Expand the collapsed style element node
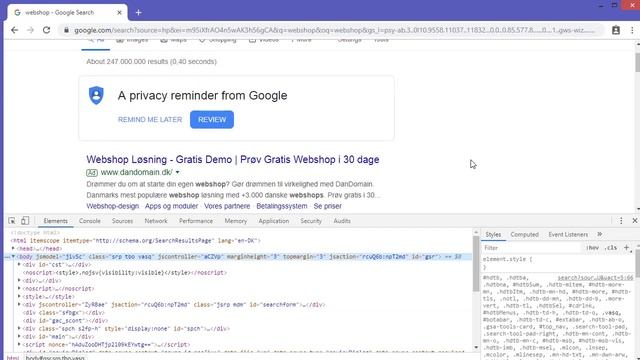Screen dimensions: 640x360 19,296
